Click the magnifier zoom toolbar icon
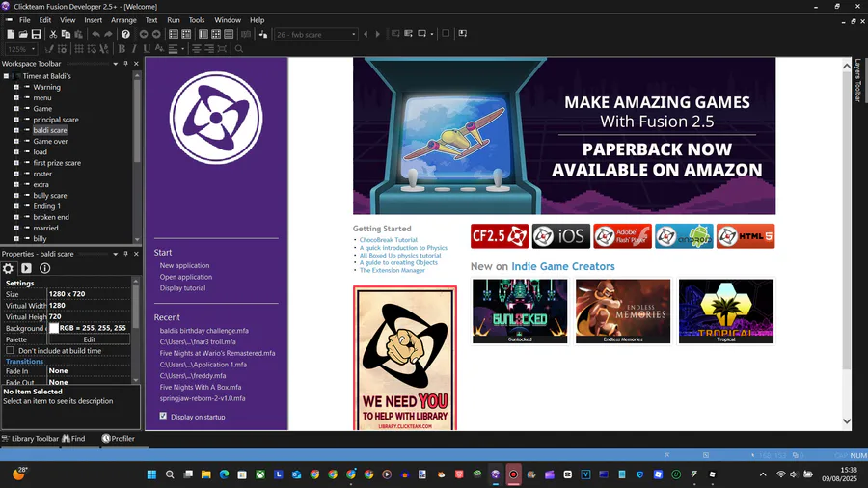Screen dimensions: 868x488 tap(239, 48)
